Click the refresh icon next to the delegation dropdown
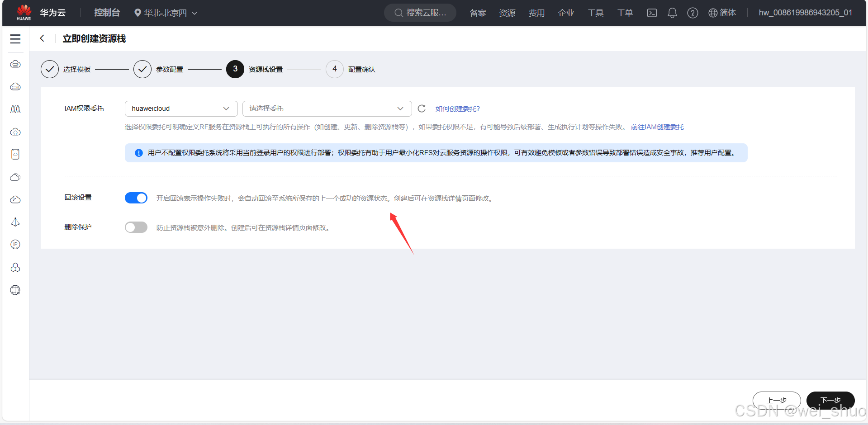868x425 pixels. point(422,109)
